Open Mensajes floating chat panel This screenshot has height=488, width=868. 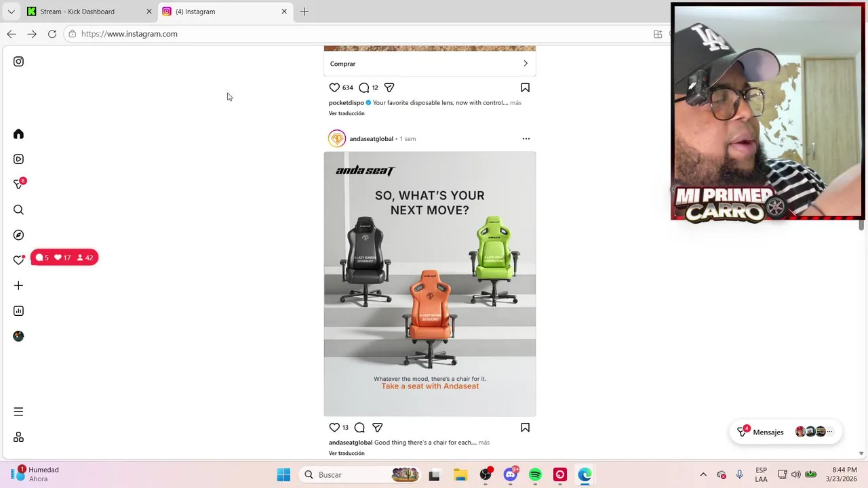coord(785,432)
